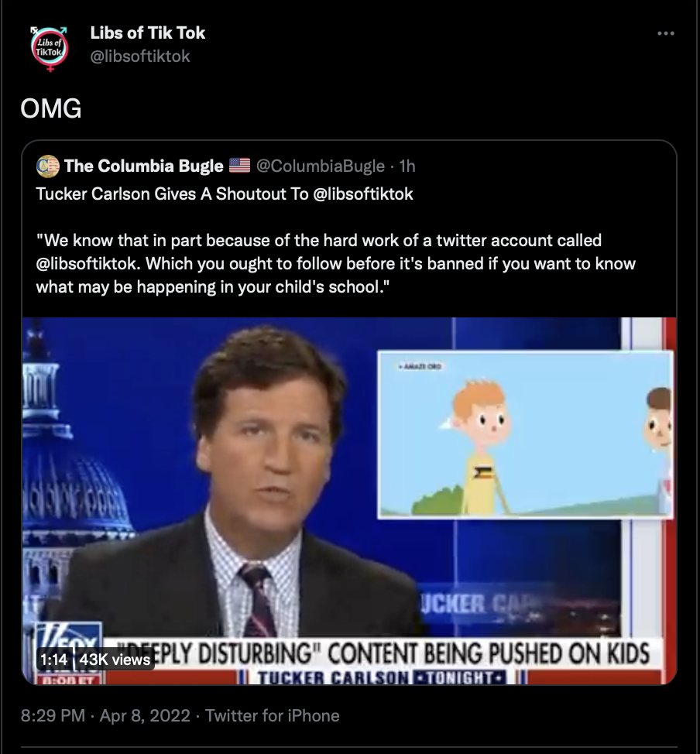This screenshot has height=754, width=700.
Task: Click the quoted tweet body text
Action: click(x=336, y=263)
